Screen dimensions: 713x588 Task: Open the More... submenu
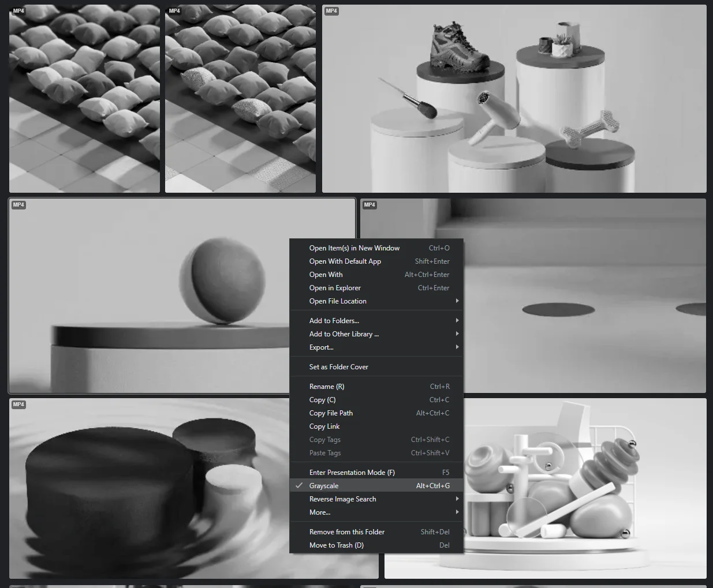coord(320,512)
